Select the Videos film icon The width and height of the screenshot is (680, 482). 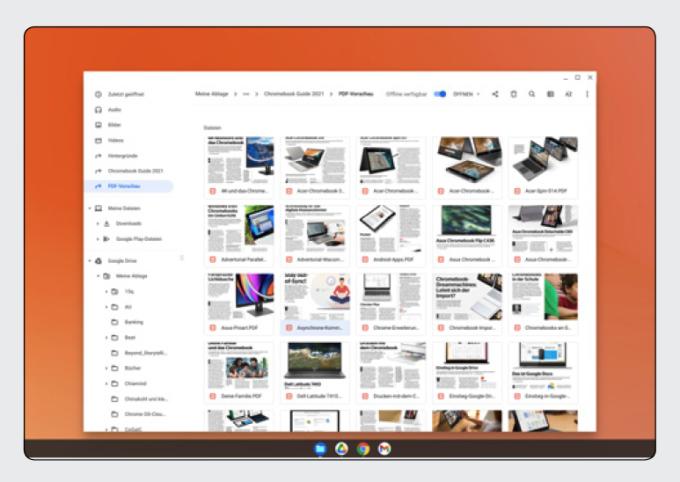98,141
